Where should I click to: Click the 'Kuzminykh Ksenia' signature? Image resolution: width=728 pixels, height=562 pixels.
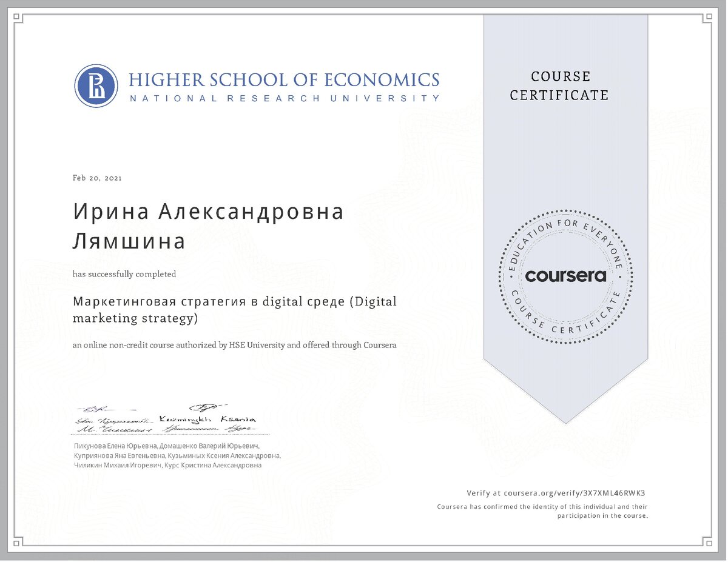(x=208, y=419)
